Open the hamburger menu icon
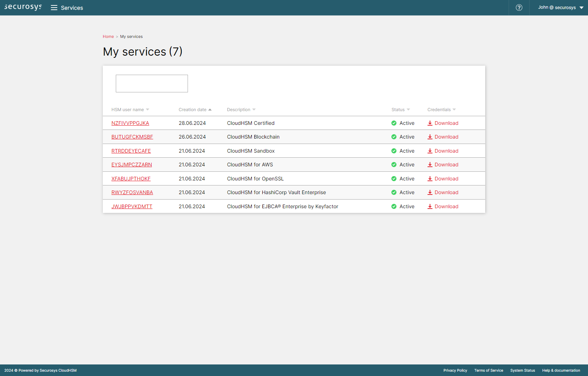Viewport: 588px width, 376px height. (54, 8)
